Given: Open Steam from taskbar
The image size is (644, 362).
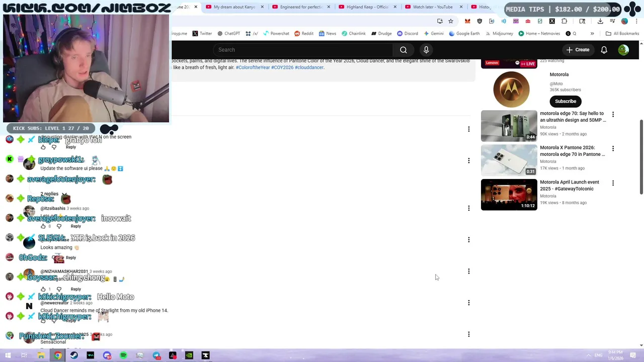Looking at the screenshot, I should (74, 355).
